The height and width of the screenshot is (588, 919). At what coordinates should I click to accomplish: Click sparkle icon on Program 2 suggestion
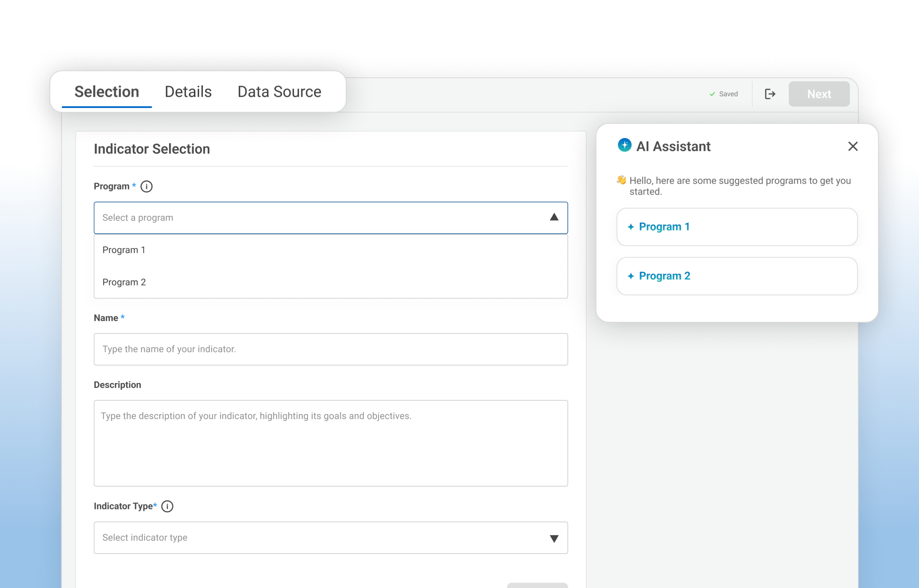point(631,276)
